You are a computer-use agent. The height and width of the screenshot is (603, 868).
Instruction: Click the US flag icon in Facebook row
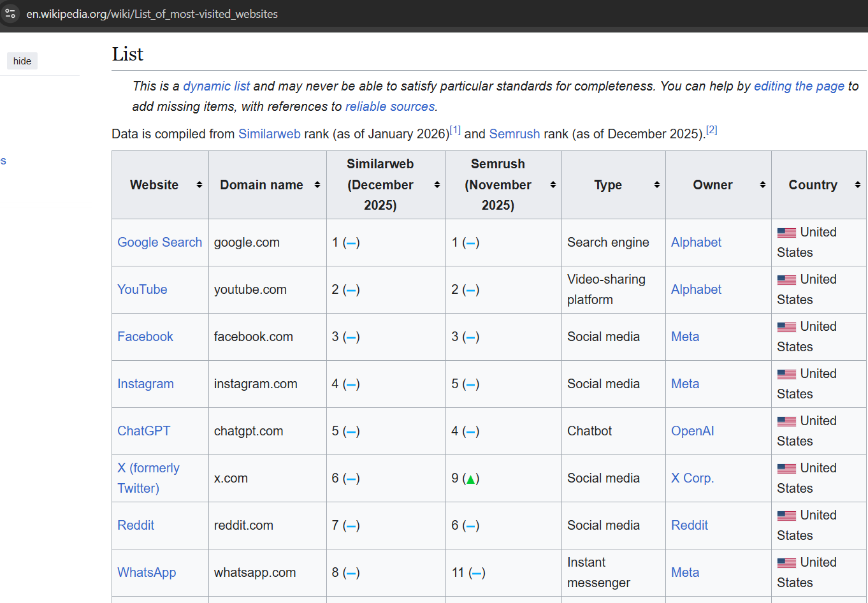point(786,327)
